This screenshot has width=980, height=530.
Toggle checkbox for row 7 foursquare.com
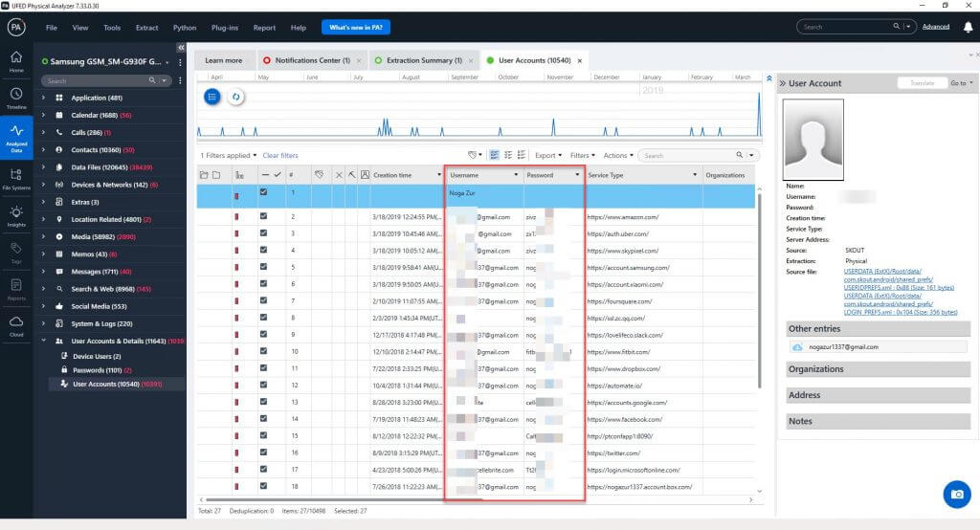[263, 300]
